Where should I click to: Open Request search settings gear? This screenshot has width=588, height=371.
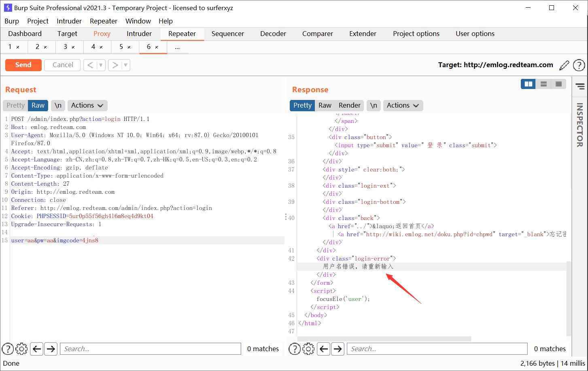tap(21, 349)
